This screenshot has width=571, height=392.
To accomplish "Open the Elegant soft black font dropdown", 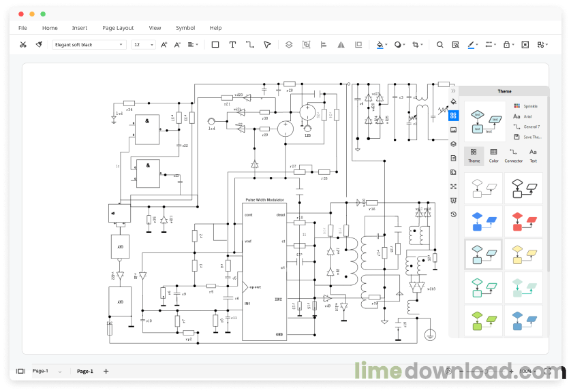I will tap(89, 45).
